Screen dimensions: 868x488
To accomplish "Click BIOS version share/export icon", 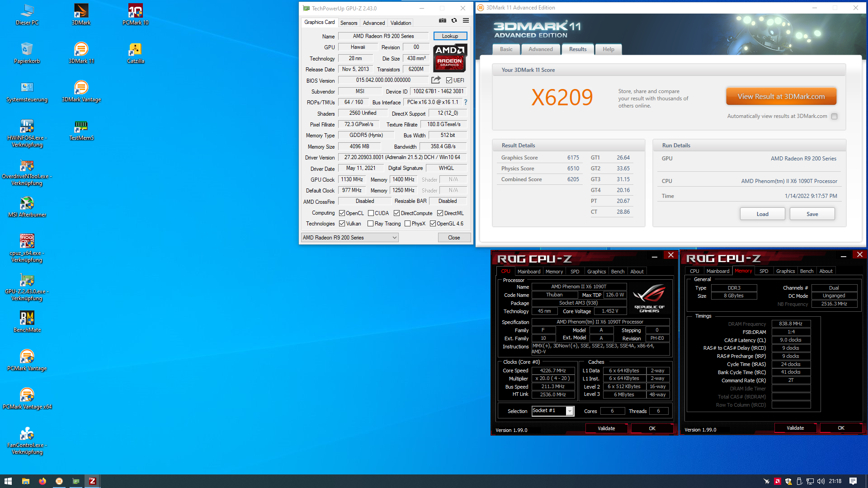I will coord(436,80).
